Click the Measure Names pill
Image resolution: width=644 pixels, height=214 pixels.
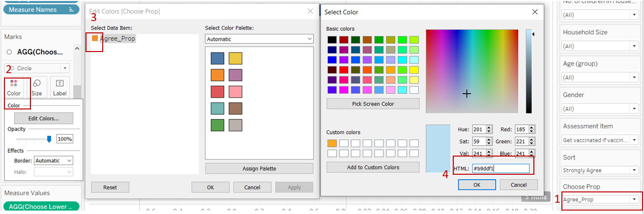(41, 10)
